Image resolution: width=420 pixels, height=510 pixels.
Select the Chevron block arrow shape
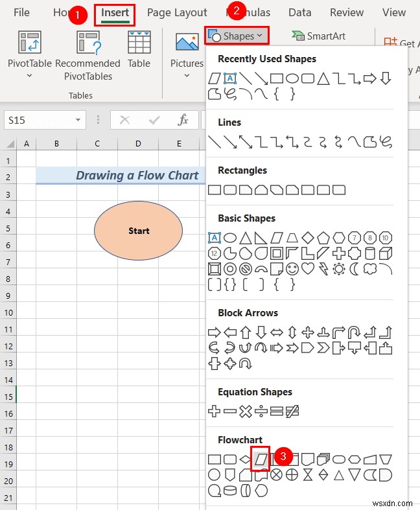[x=323, y=348]
